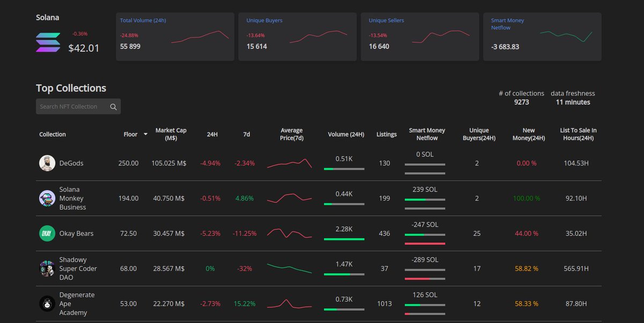Open the Smart Money Netflow card
Viewport: 644px width, 323px height.
point(542,36)
